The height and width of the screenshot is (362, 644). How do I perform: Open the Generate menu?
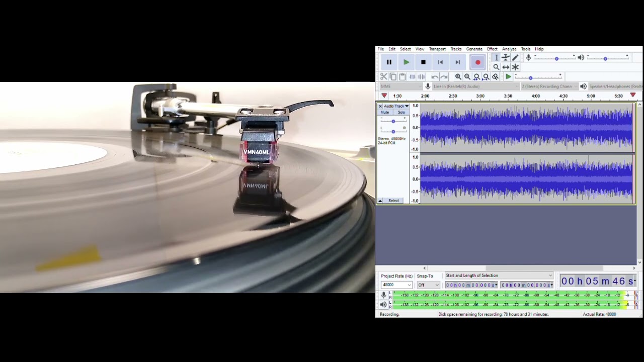[474, 49]
